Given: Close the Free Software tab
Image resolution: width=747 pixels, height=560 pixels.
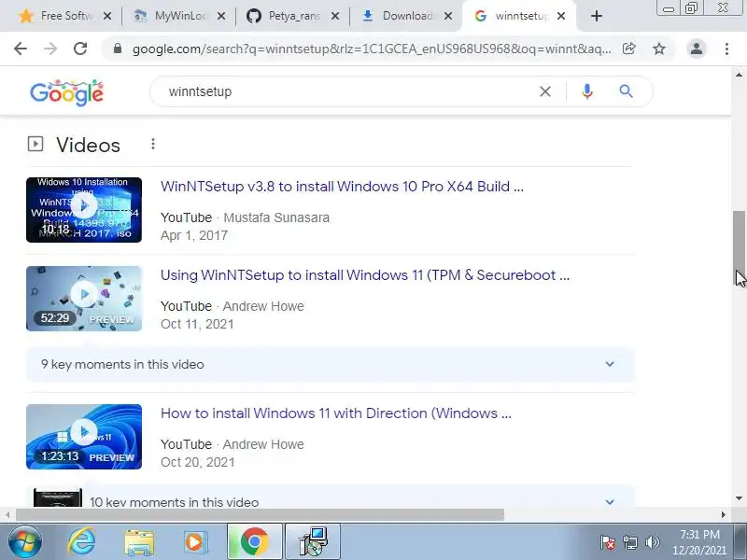Looking at the screenshot, I should click(107, 16).
